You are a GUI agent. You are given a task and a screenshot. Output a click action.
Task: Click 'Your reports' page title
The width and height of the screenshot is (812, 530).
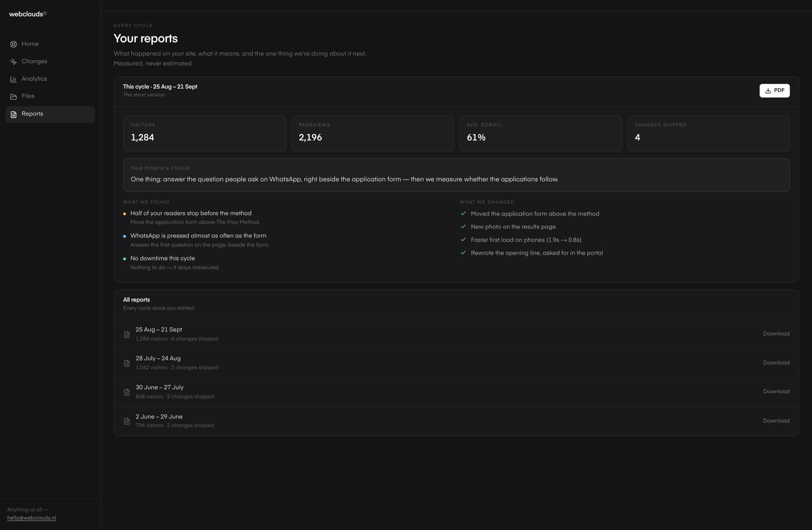click(145, 39)
